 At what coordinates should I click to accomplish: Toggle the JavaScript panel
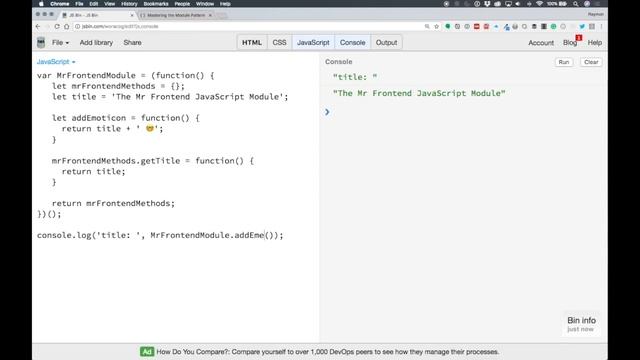(313, 42)
